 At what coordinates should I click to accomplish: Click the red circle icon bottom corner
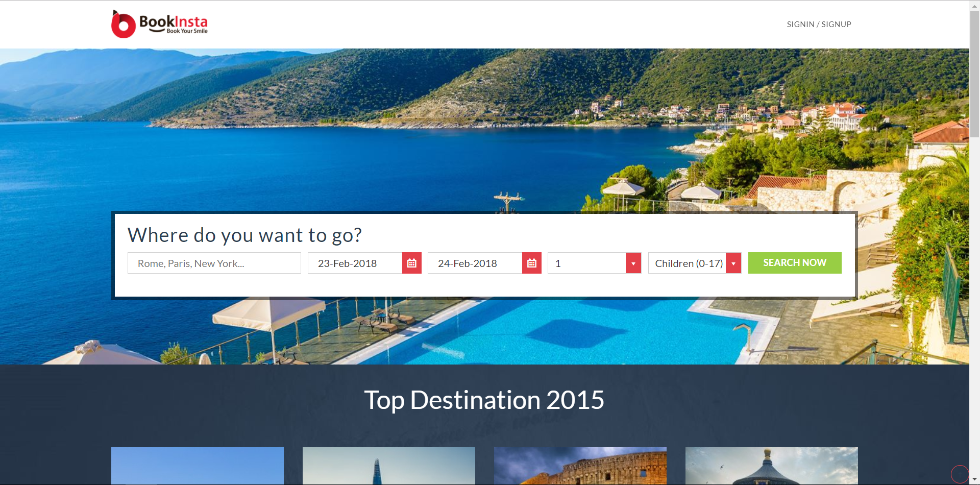(x=960, y=474)
